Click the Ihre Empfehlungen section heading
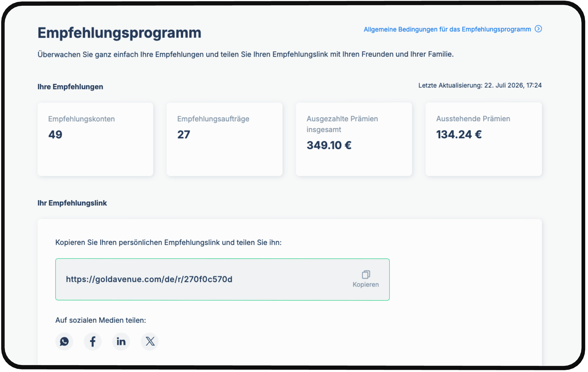Image resolution: width=588 pixels, height=372 pixels. tap(70, 87)
